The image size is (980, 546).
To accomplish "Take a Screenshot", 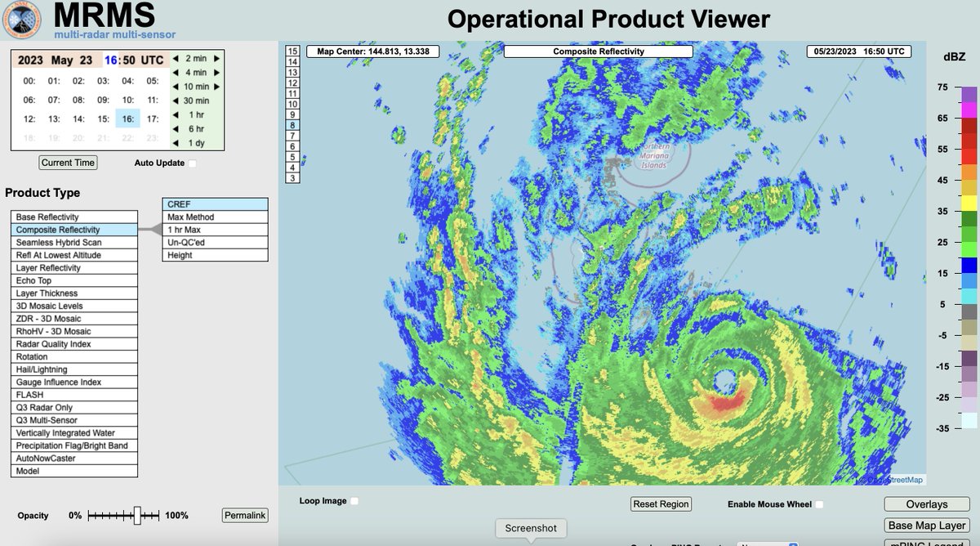I will point(531,528).
